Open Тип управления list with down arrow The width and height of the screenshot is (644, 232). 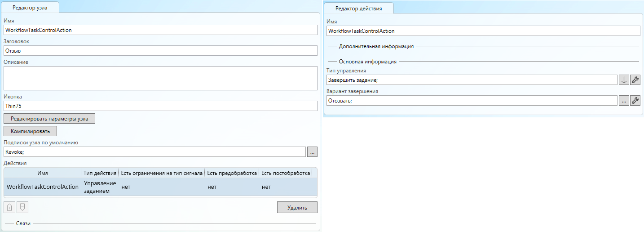pos(623,80)
